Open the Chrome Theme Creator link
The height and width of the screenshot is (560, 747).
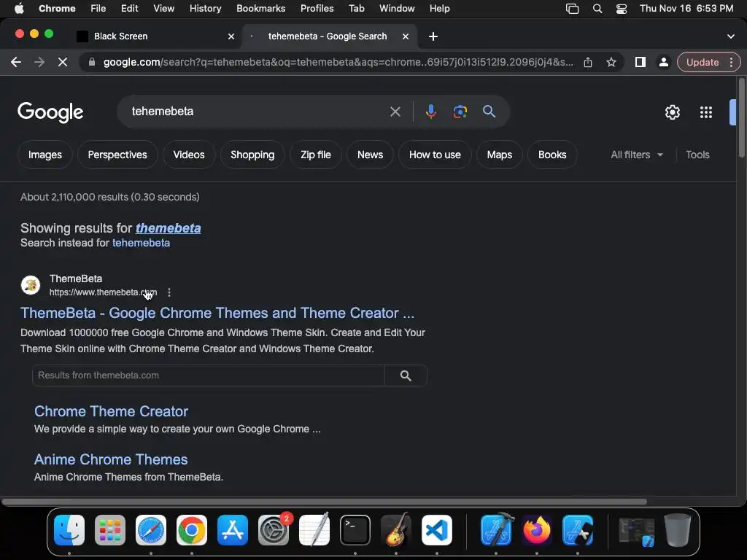point(111,411)
